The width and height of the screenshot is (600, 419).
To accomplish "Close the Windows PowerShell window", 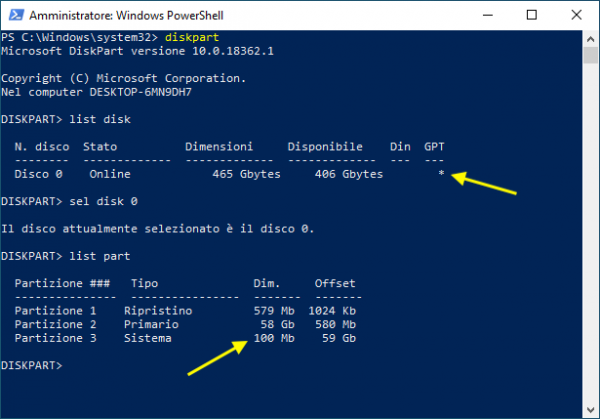I will 576,14.
